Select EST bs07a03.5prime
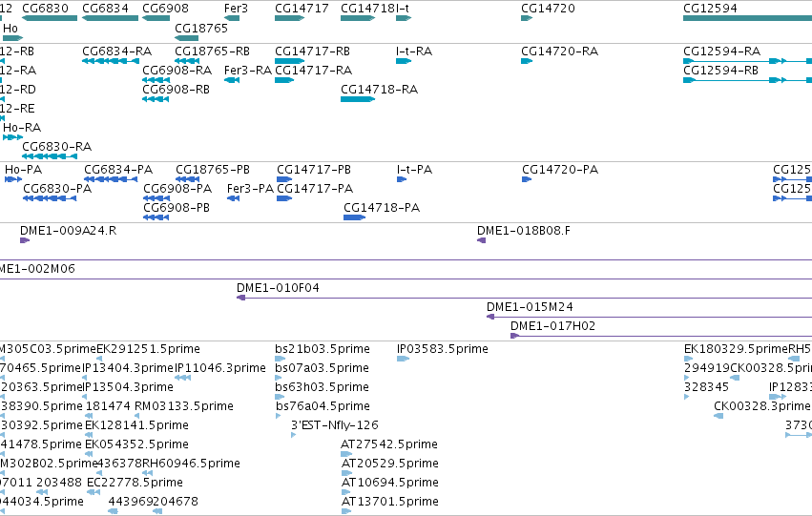Image resolution: width=812 pixels, height=516 pixels. (279, 378)
